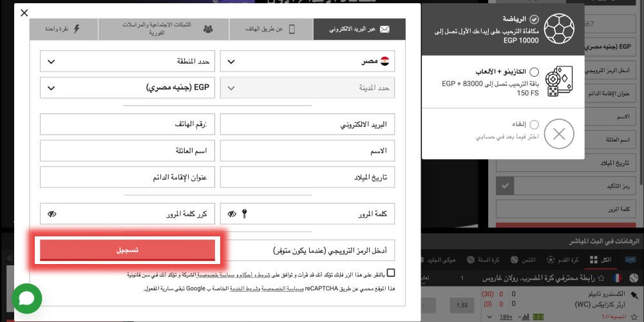Open the حدد المنطقة region dropdown
The width and height of the screenshot is (644, 322).
128,62
